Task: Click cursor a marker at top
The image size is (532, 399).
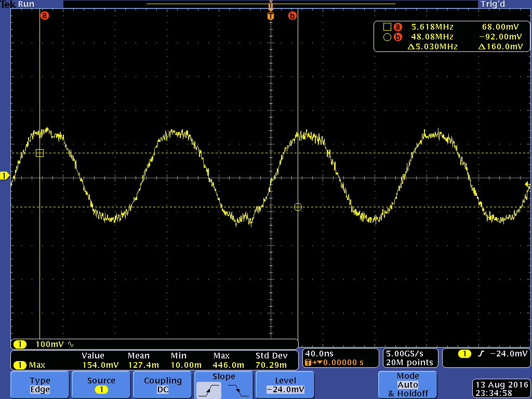Action: click(45, 16)
